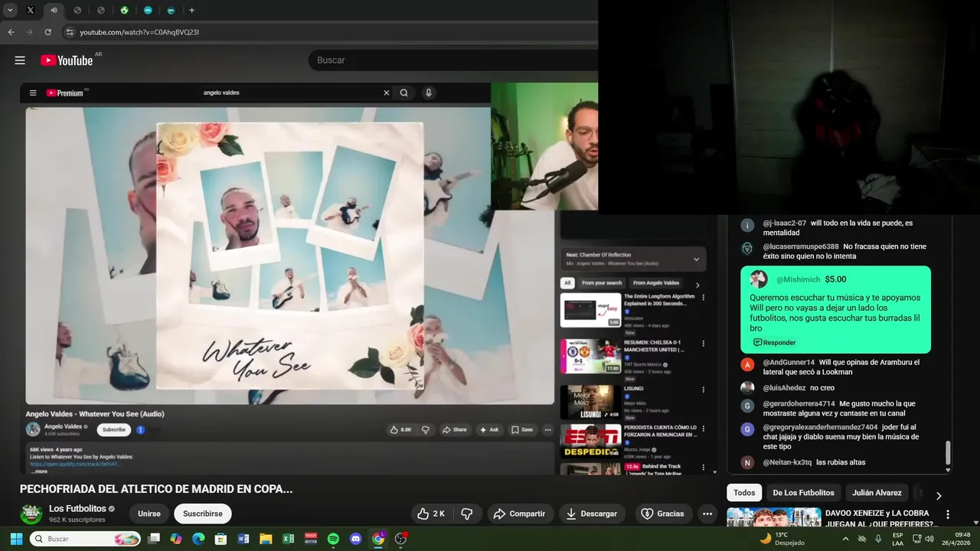
Task: Click @gerardoherrera4714 chat username
Action: [x=799, y=403]
